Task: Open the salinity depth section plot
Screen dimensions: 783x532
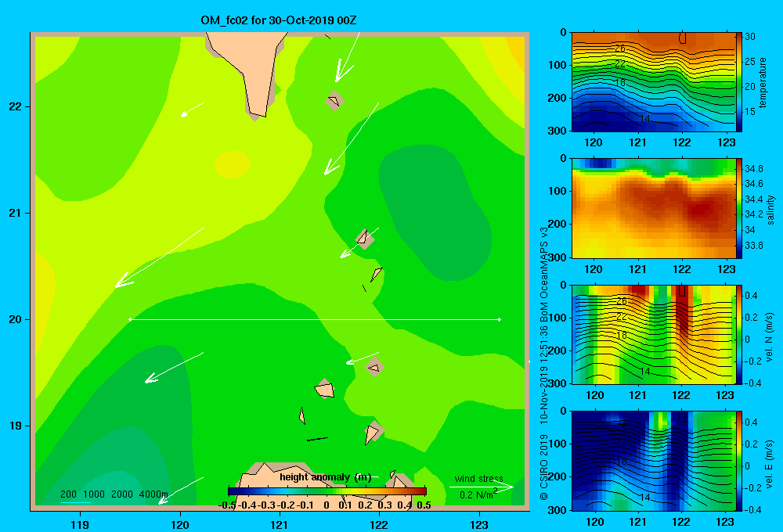Action: [653, 208]
